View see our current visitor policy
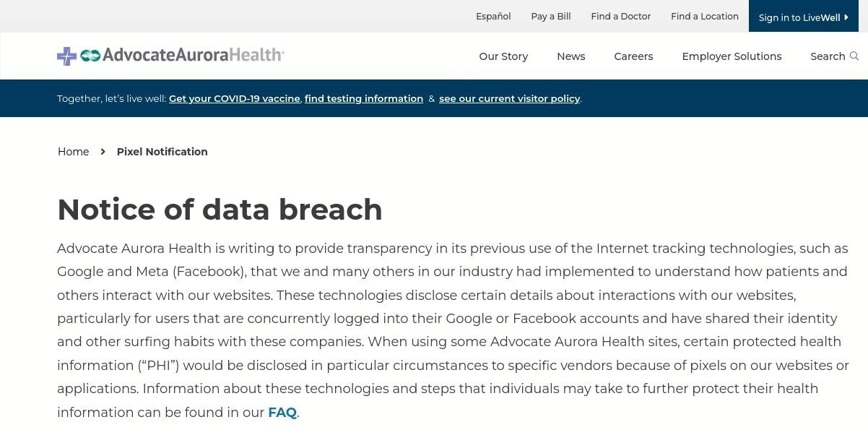868x430 pixels. 509,98
